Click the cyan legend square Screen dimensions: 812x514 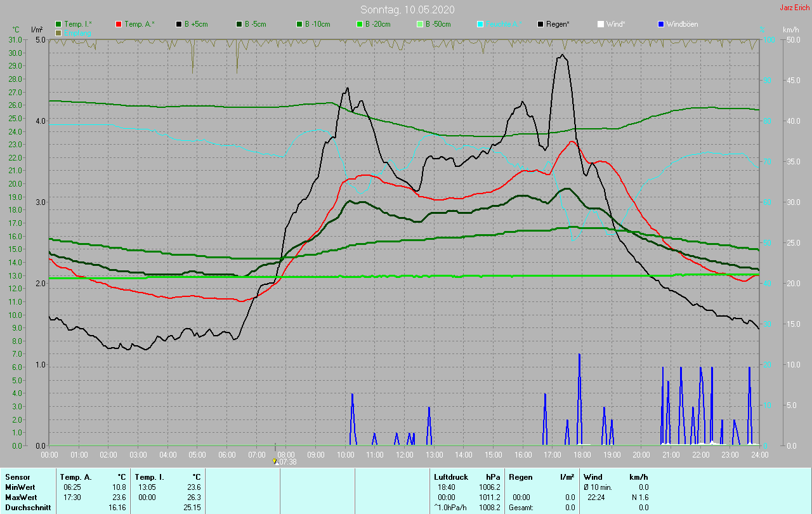pyautogui.click(x=480, y=24)
